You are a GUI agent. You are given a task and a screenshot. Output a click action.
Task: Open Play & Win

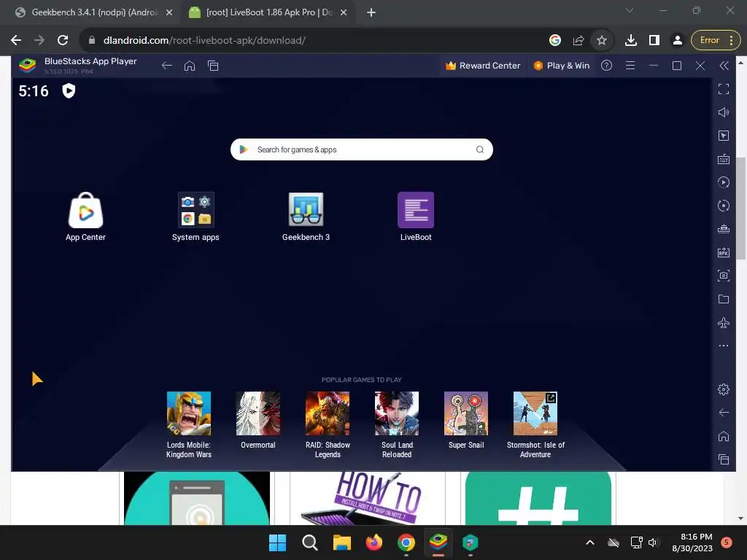(562, 66)
